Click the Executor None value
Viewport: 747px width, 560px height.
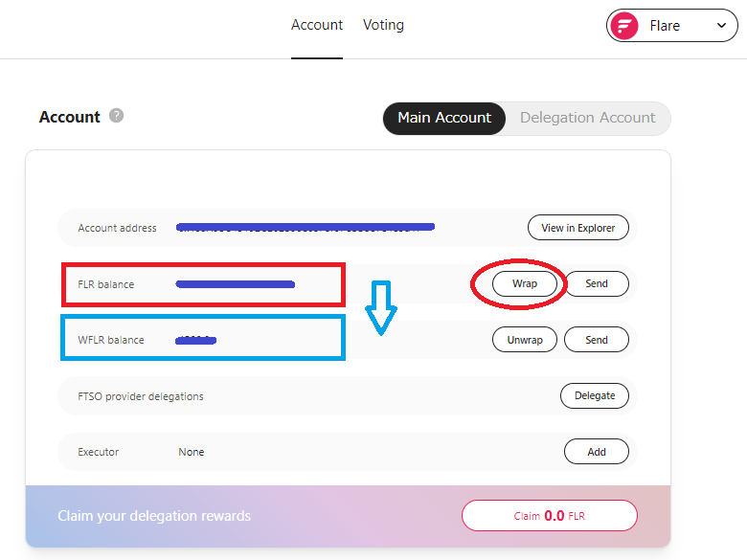point(192,452)
